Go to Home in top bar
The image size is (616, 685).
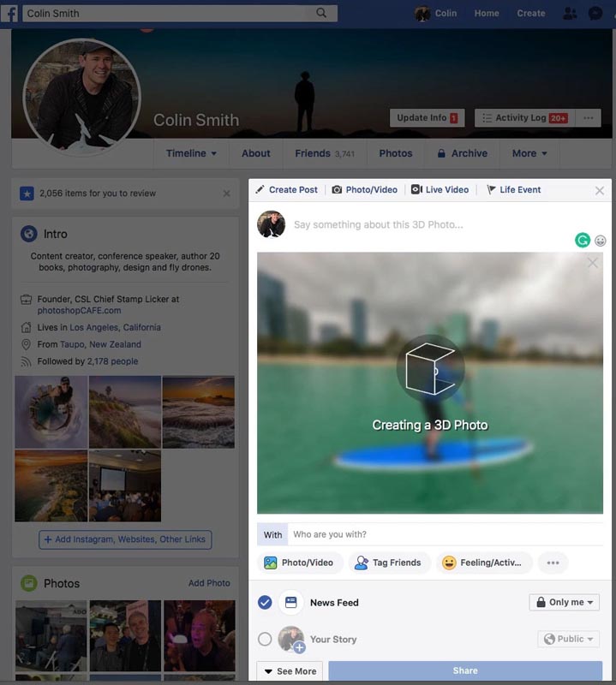click(x=487, y=14)
